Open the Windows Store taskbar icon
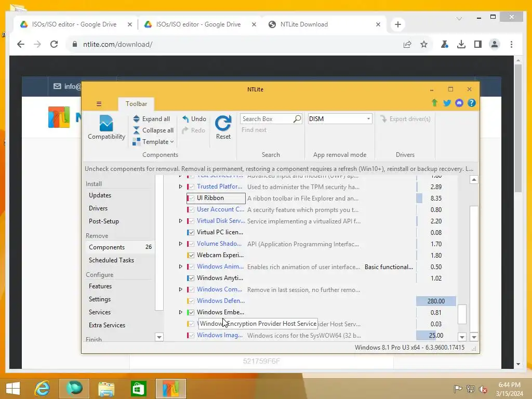Image resolution: width=532 pixels, height=399 pixels. pyautogui.click(x=138, y=389)
